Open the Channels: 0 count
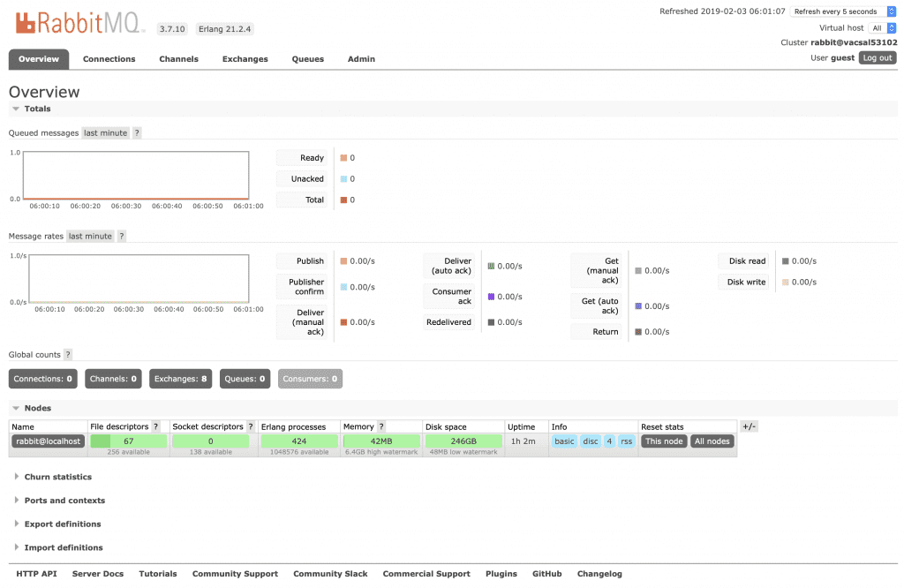Screen dimensions: 904x588 113,380
